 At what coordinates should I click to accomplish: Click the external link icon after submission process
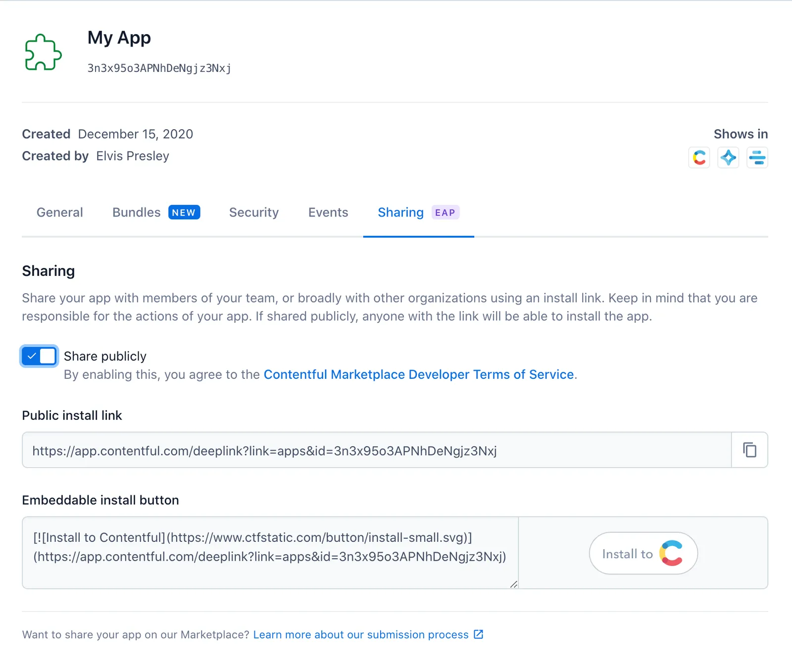click(478, 634)
